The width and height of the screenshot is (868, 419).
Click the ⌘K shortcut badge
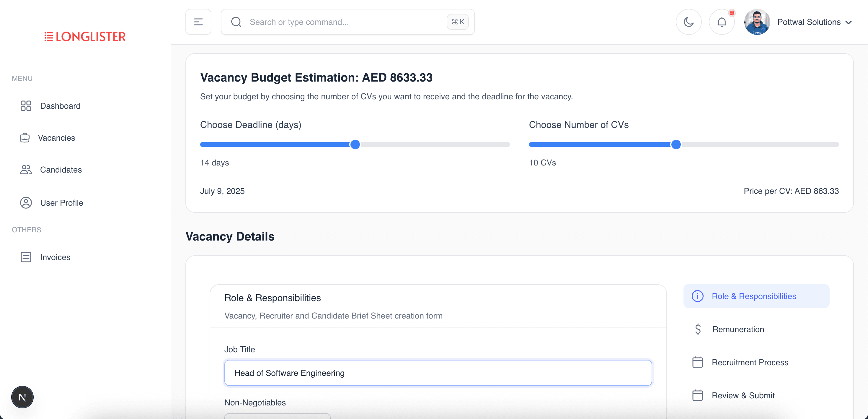coord(457,22)
